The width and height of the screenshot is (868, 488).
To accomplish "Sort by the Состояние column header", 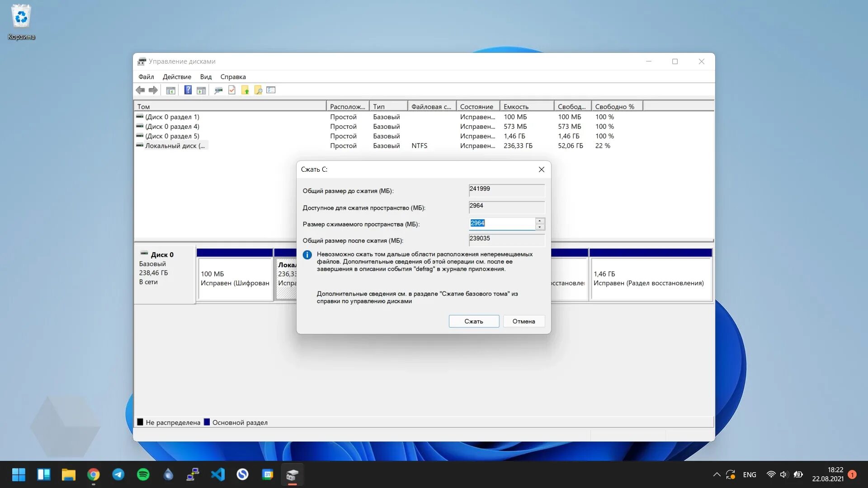I will [477, 107].
